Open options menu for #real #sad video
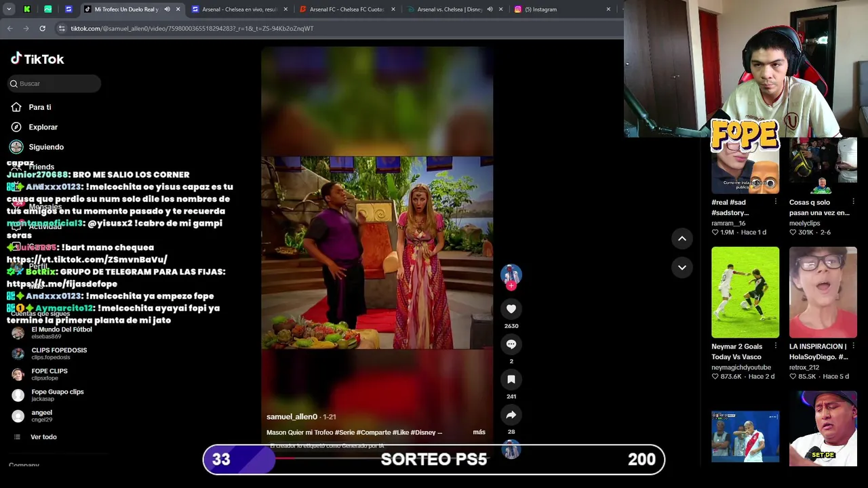This screenshot has width=868, height=488. pyautogui.click(x=776, y=202)
